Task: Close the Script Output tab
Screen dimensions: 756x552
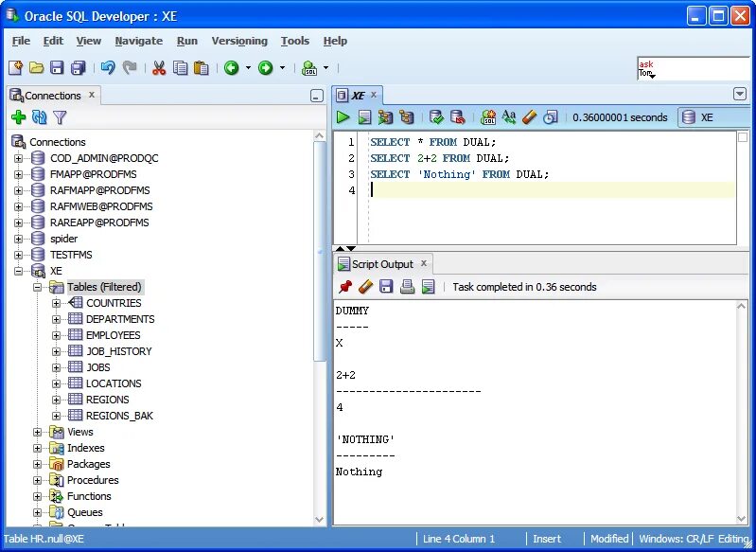Action: point(424,263)
